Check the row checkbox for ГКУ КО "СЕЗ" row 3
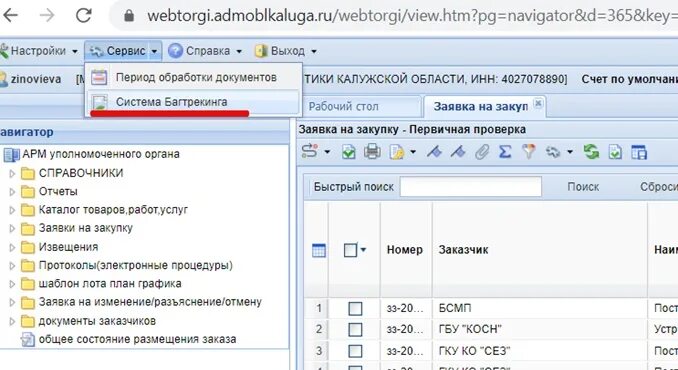Viewport: 678px width, 370px height. (355, 351)
